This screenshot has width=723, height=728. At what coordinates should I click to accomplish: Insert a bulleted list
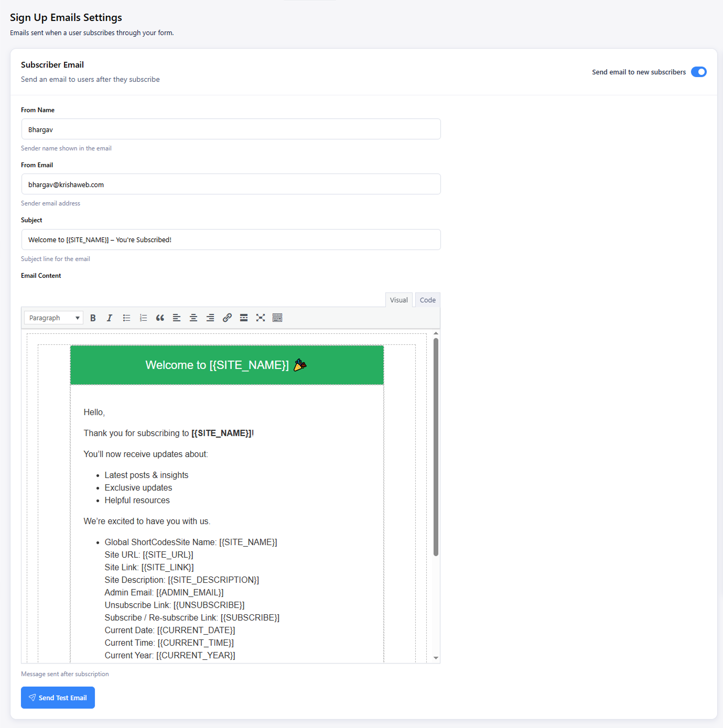click(126, 318)
